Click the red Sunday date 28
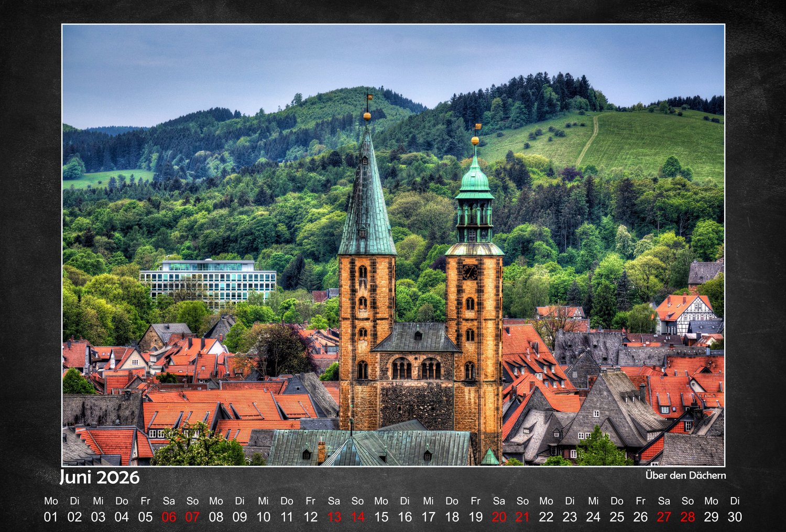786x532 pixels. pyautogui.click(x=687, y=517)
